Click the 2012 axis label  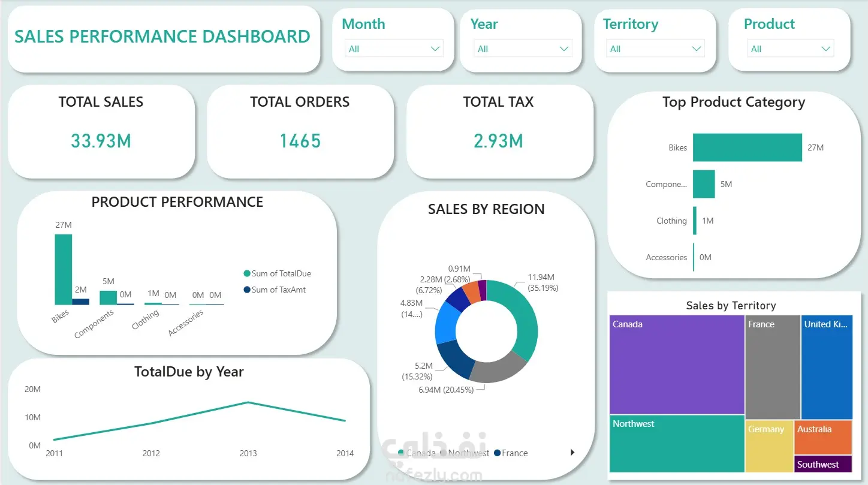pyautogui.click(x=151, y=453)
